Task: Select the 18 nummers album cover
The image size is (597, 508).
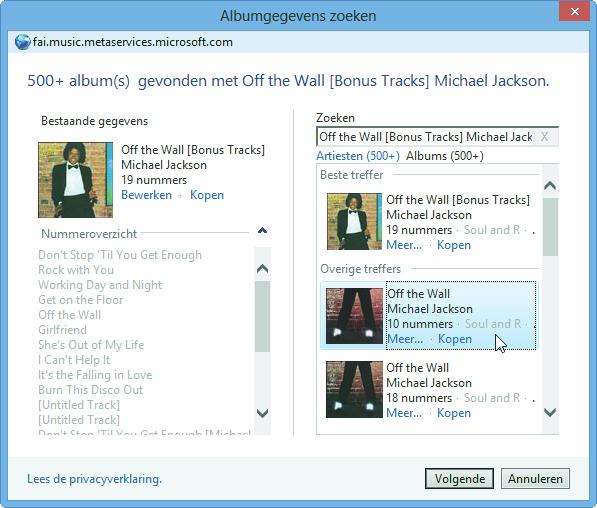Action: pos(354,390)
